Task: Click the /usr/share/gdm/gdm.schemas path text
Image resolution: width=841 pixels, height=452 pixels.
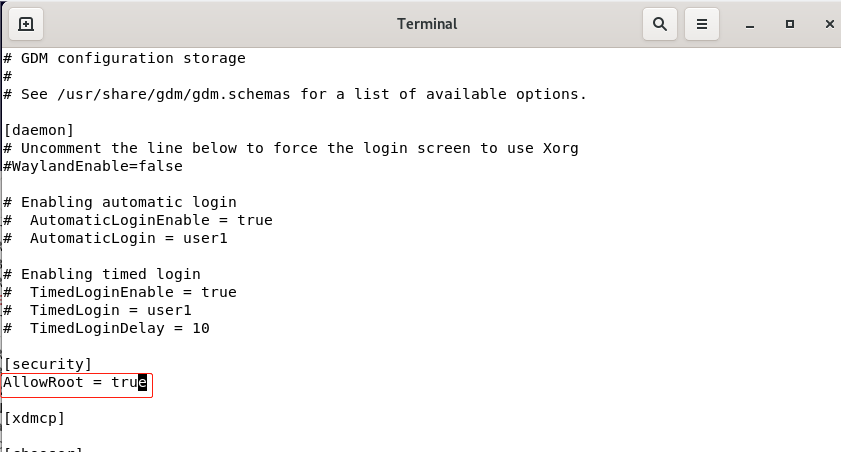Action: (x=174, y=94)
